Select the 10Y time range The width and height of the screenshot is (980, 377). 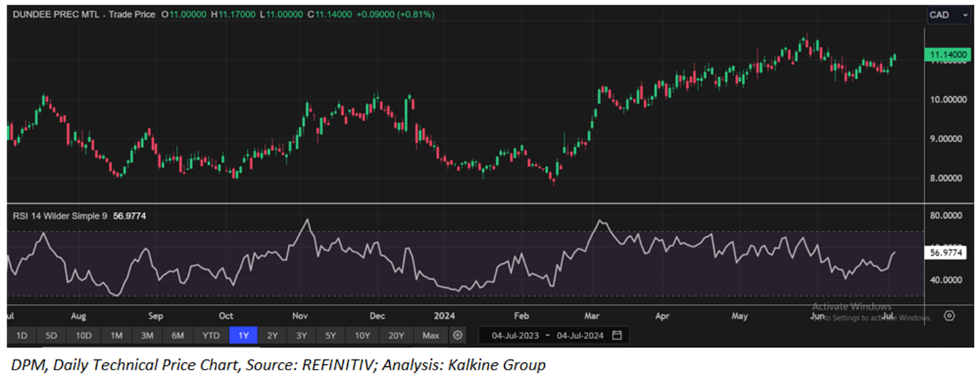(362, 335)
